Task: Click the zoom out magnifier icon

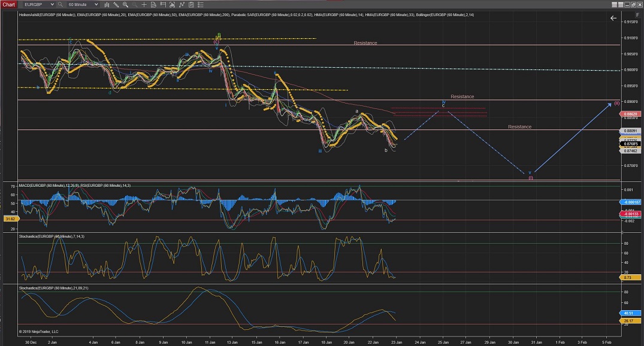Action: (x=134, y=4)
